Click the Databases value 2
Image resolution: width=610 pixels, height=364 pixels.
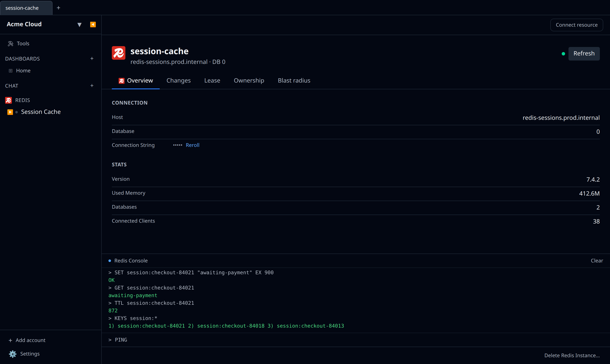tap(598, 208)
